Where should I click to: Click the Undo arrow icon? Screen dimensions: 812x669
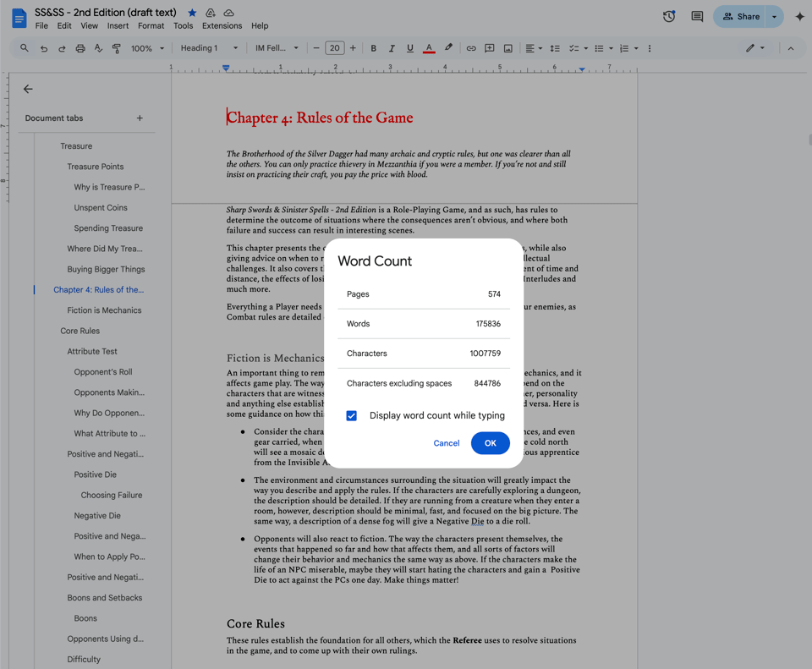(43, 48)
